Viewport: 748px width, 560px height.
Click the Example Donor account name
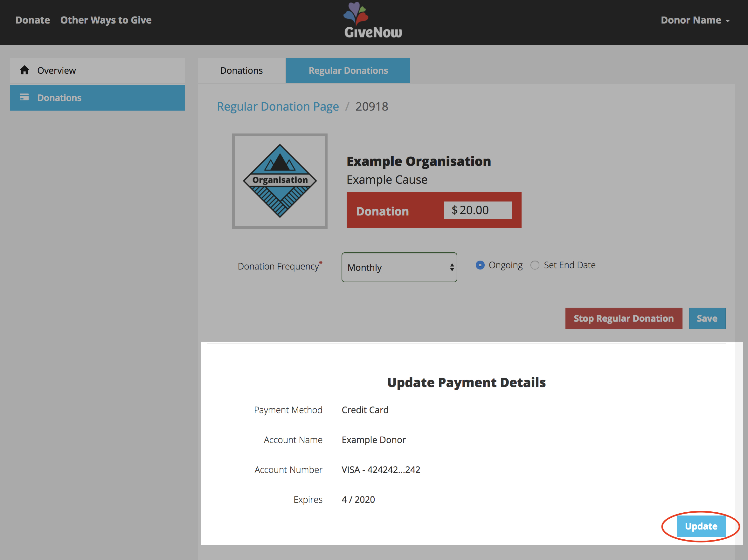coord(374,440)
